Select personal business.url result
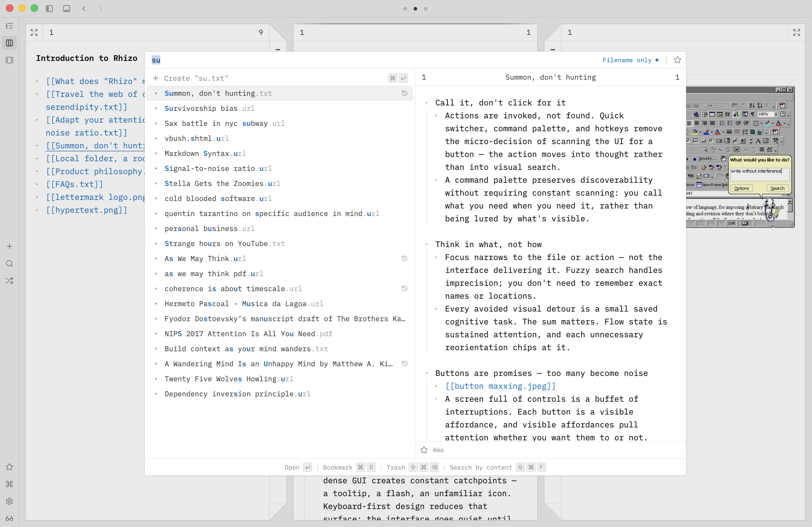Viewport: 812px width, 527px height. click(x=280, y=228)
